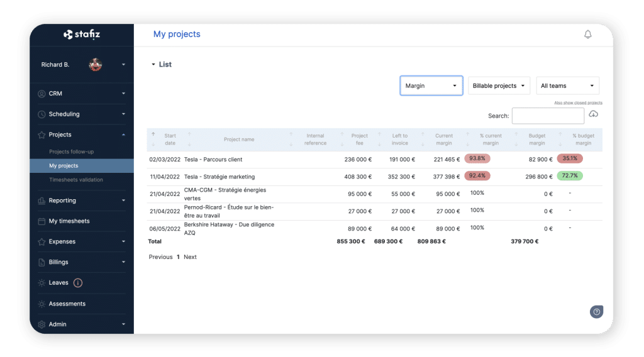This screenshot has height=357, width=644.
Task: Sort table by Start date column
Action: tap(170, 140)
